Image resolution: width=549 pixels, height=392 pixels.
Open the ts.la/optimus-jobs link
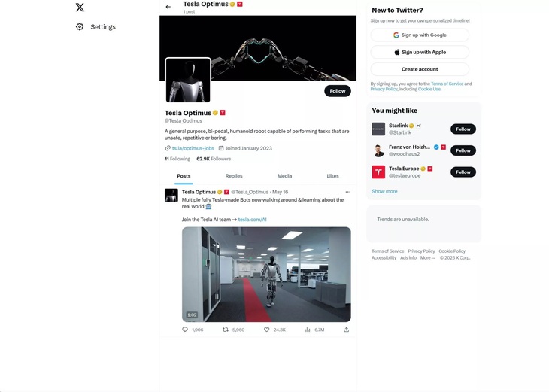coord(193,148)
